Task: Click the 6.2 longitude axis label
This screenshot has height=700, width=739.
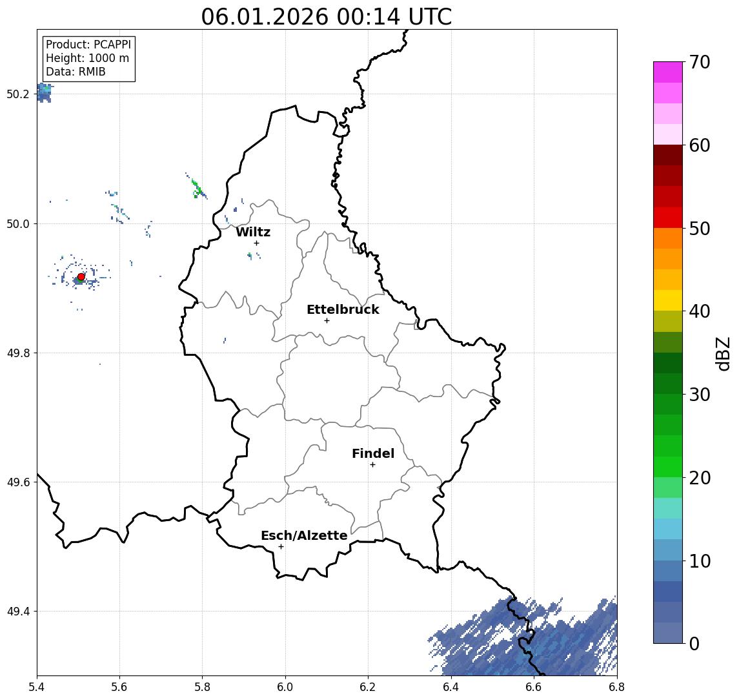Action: pos(368,687)
